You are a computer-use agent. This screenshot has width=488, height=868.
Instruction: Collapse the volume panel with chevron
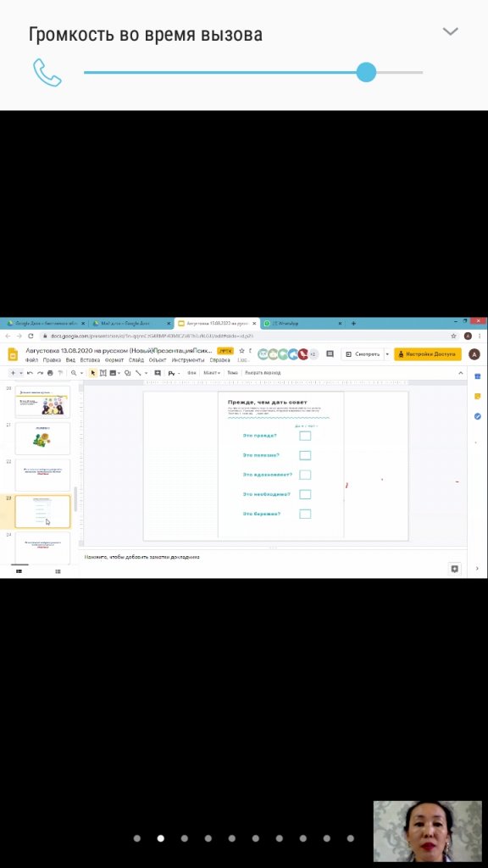point(451,31)
